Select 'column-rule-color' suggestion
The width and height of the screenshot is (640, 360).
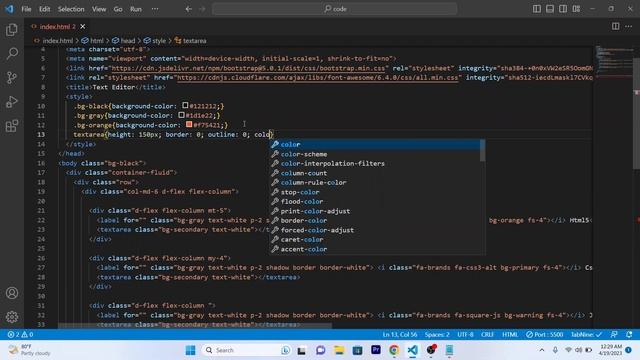[375, 182]
